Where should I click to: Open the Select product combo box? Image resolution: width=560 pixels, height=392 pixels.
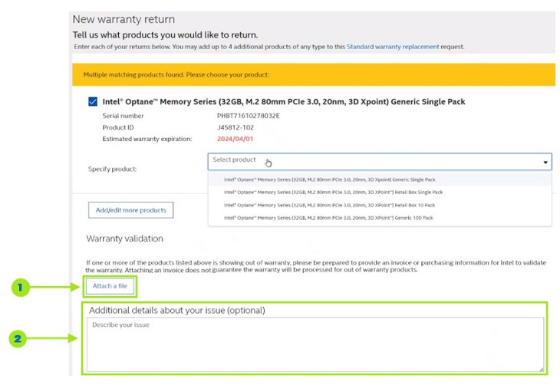379,161
